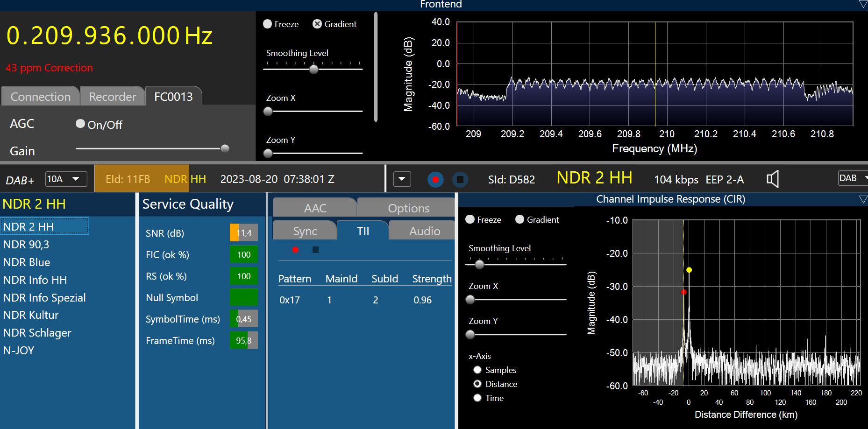868x429 pixels.
Task: Choose the N-JOY service
Action: [x=19, y=350]
